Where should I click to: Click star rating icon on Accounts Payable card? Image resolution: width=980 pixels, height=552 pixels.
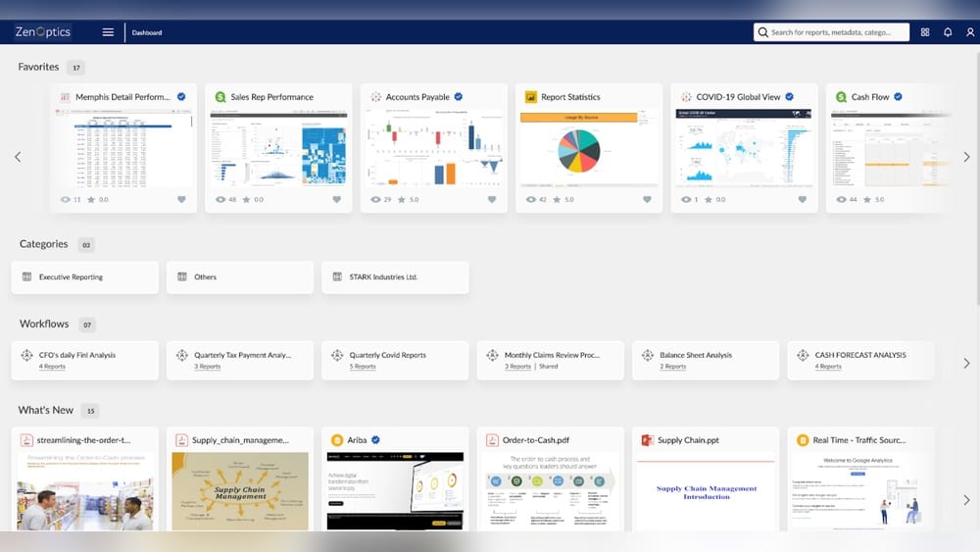click(401, 199)
